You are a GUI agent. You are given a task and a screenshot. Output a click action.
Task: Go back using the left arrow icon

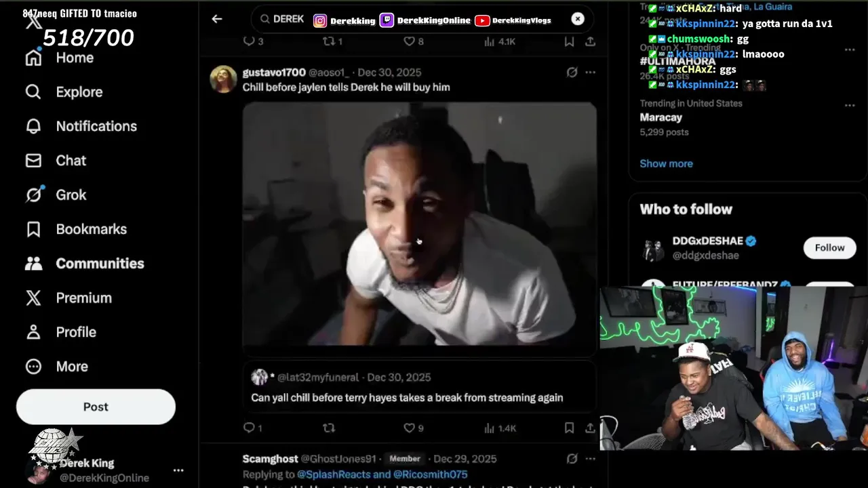point(217,19)
